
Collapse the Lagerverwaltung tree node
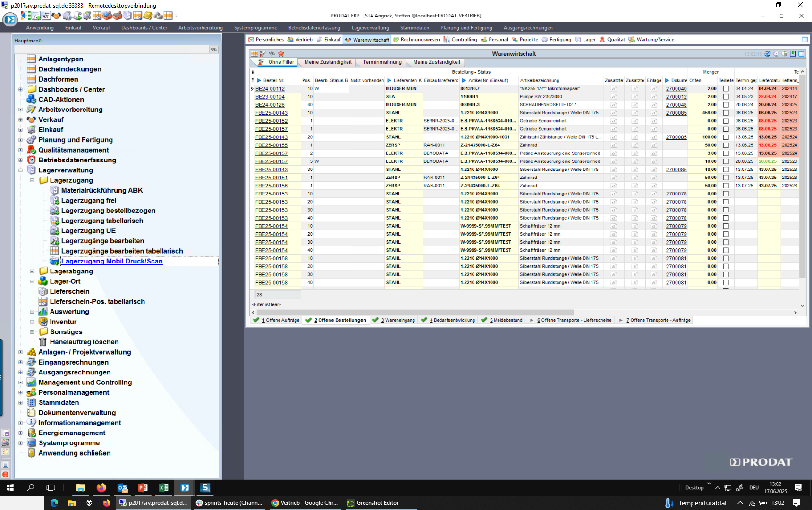point(20,170)
